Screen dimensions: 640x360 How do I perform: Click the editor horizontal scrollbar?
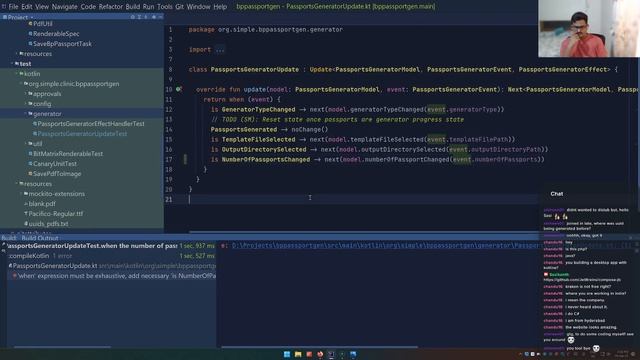click(x=363, y=232)
